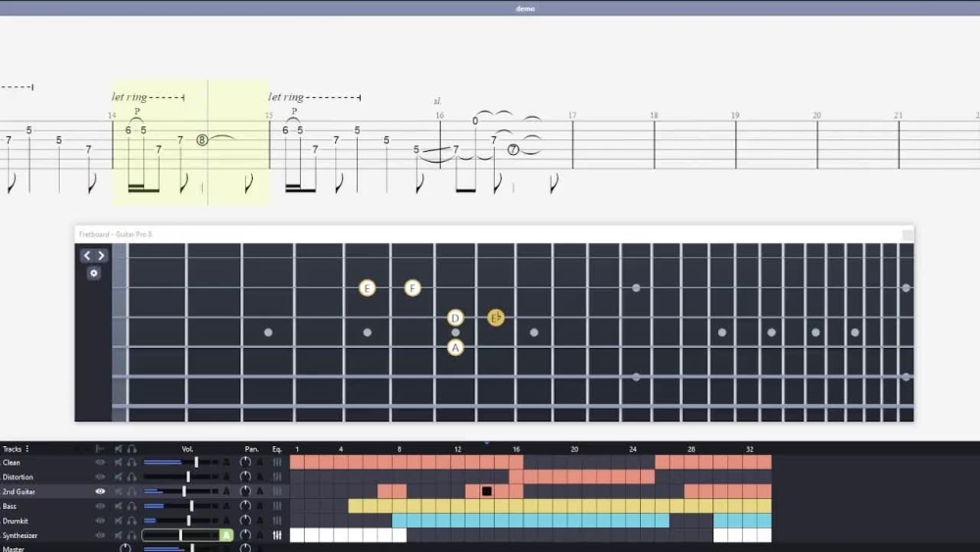This screenshot has width=980, height=552.
Task: Toggle Synthesizer volume automation green A button
Action: 226,535
